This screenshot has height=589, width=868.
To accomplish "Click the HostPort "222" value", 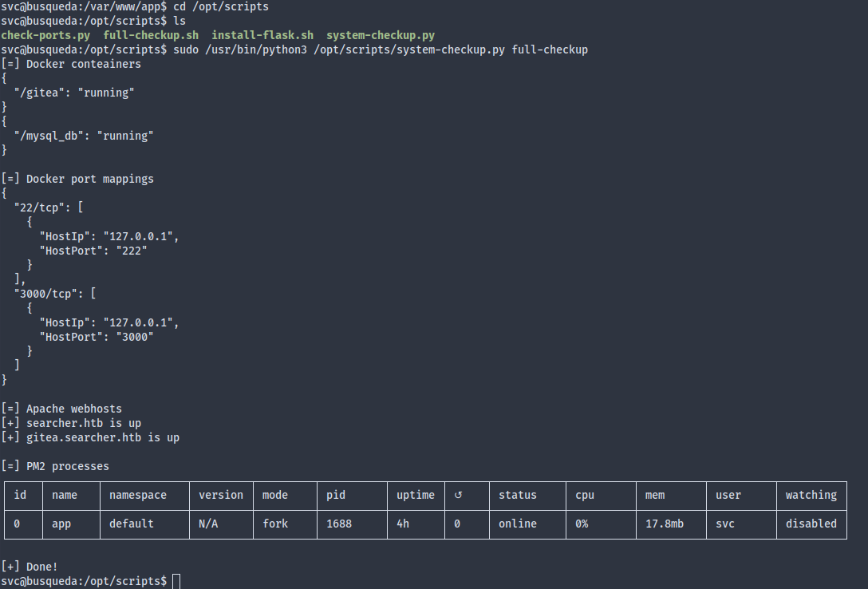I will pyautogui.click(x=132, y=251).
